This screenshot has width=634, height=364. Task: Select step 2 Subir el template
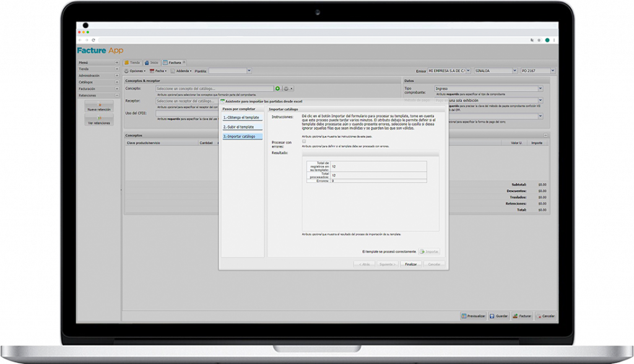243,127
